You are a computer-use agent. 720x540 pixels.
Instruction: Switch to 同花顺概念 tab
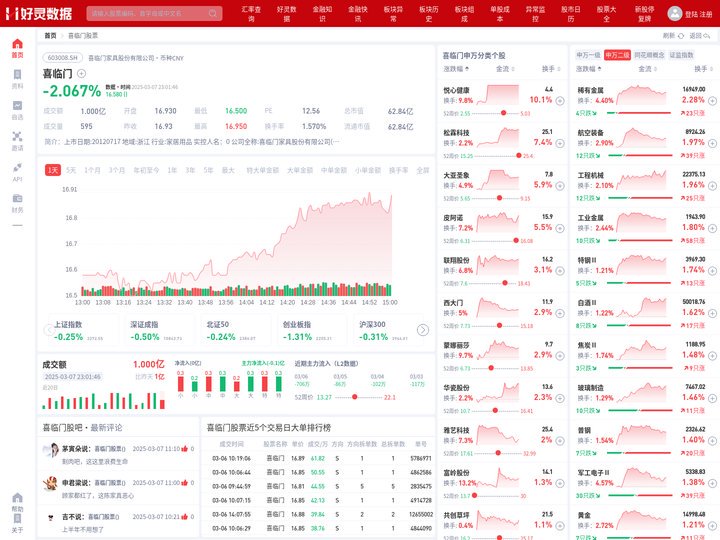(649, 55)
